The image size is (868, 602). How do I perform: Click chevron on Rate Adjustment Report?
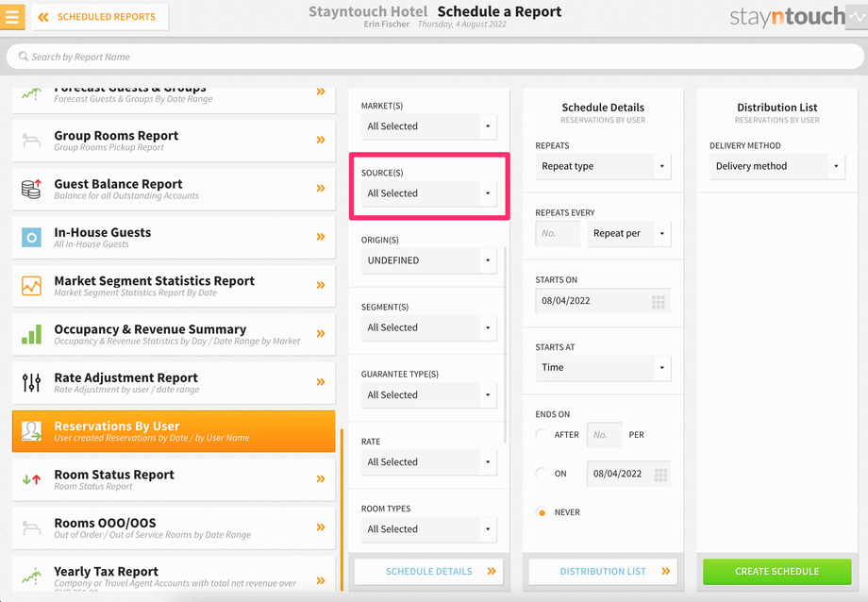click(321, 381)
